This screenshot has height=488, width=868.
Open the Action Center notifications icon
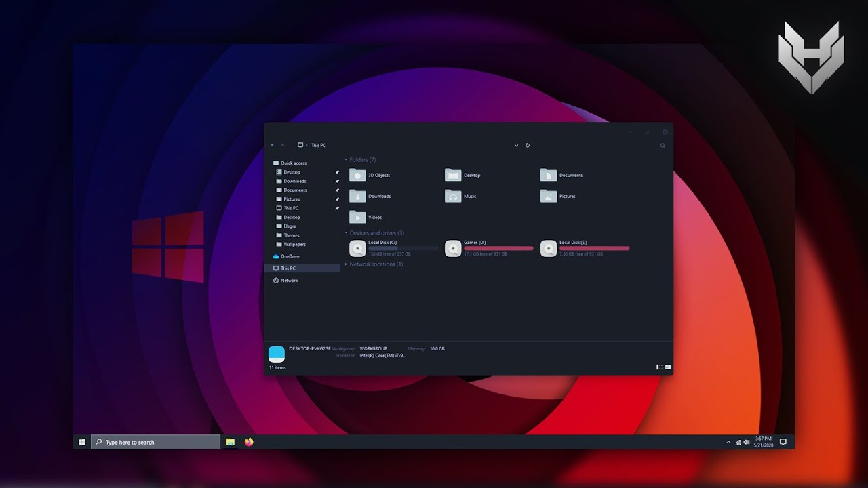pos(783,442)
